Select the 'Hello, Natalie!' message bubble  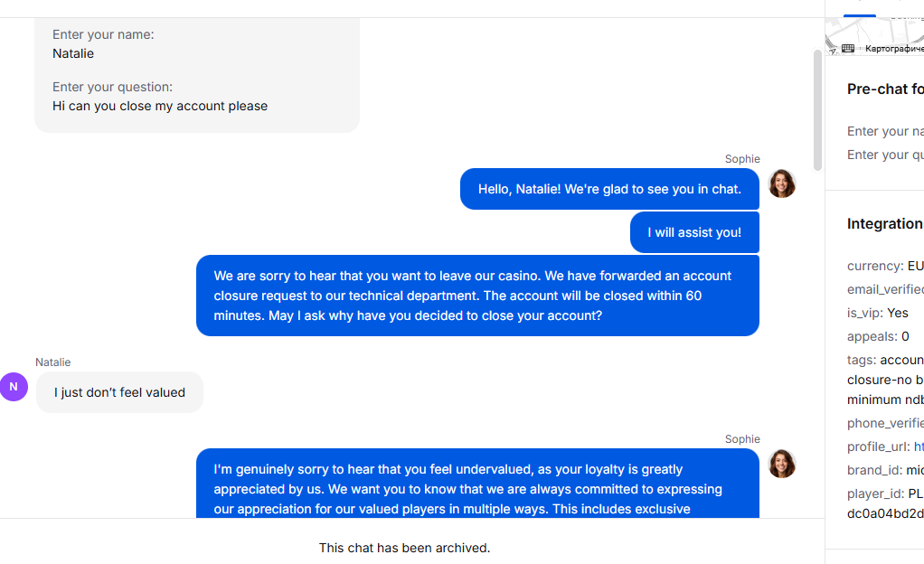(609, 189)
